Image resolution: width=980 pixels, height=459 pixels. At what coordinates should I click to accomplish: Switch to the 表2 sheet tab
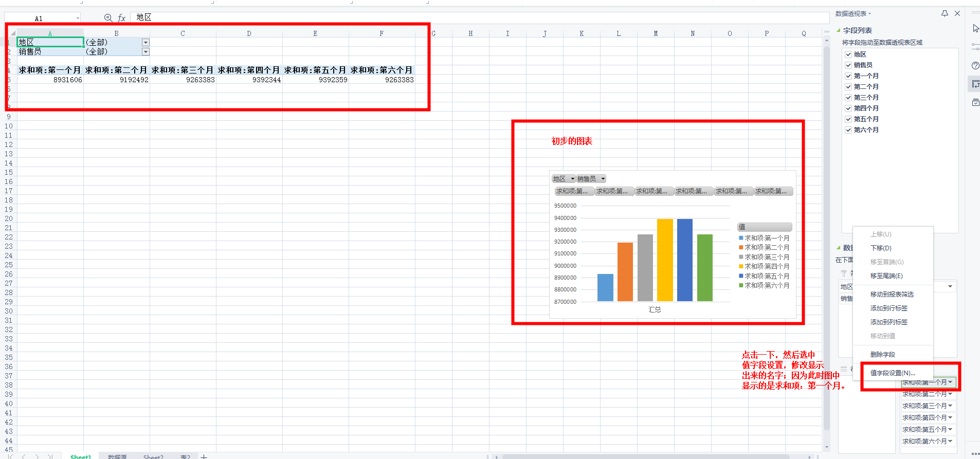click(x=185, y=456)
